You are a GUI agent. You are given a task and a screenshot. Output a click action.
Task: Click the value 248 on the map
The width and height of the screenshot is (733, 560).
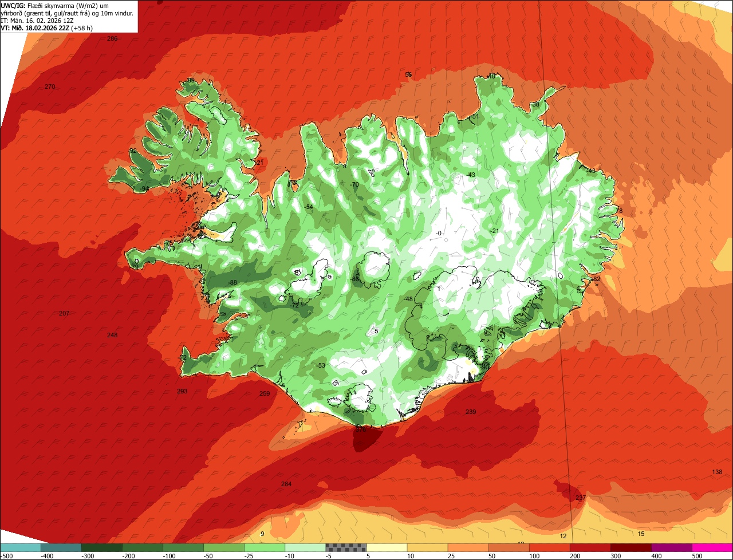[112, 335]
